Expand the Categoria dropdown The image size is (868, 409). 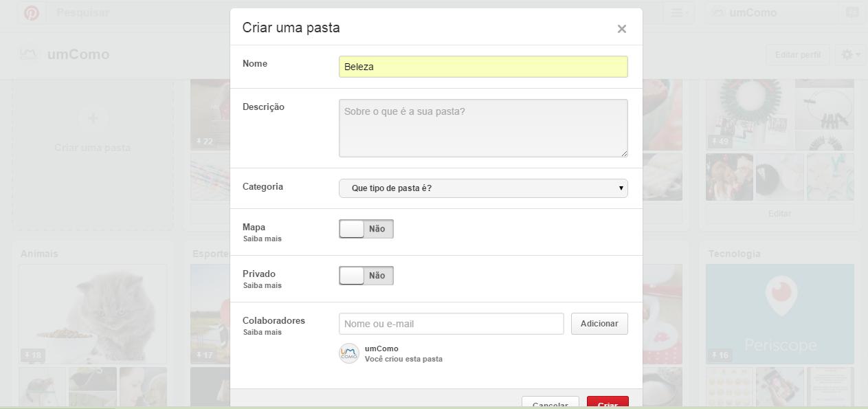pyautogui.click(x=483, y=188)
